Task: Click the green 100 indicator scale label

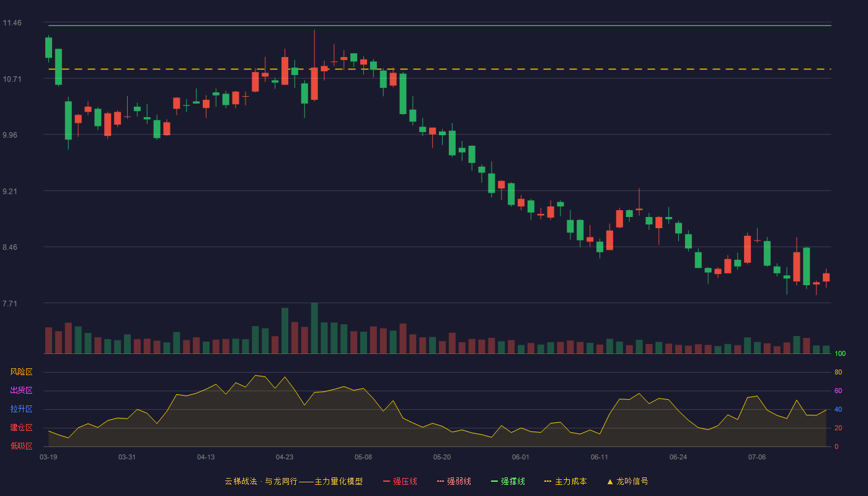Action: 840,354
